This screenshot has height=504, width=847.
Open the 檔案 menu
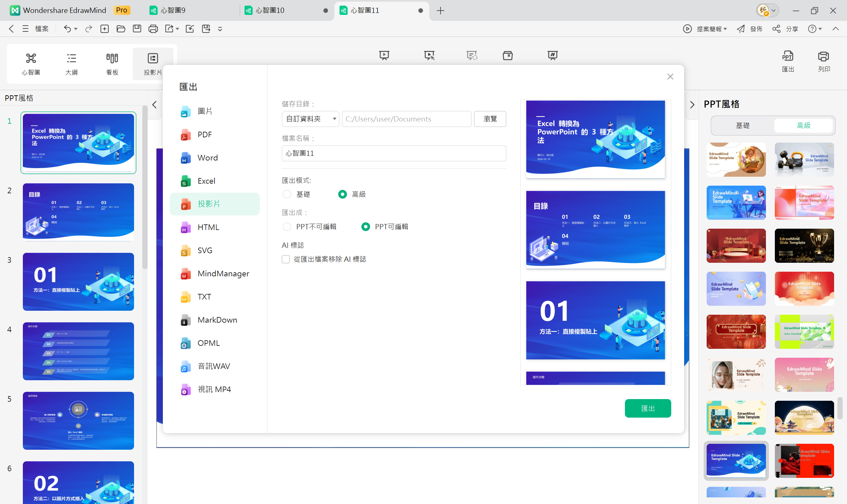(x=42, y=29)
